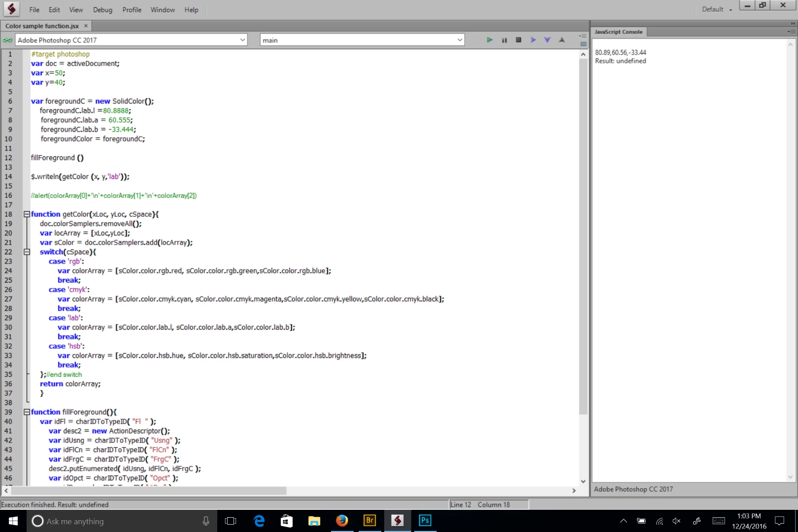Collapse the switch block fold marker
The height and width of the screenshot is (532, 798).
click(x=27, y=252)
